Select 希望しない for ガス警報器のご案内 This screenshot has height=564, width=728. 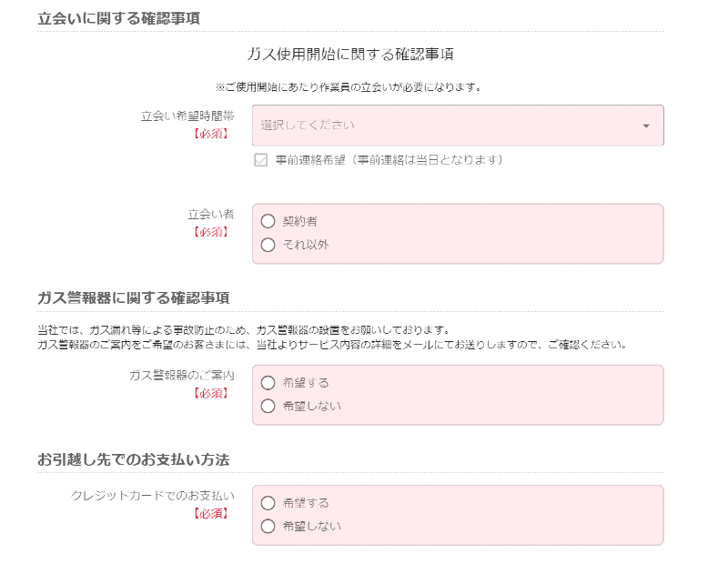[268, 407]
